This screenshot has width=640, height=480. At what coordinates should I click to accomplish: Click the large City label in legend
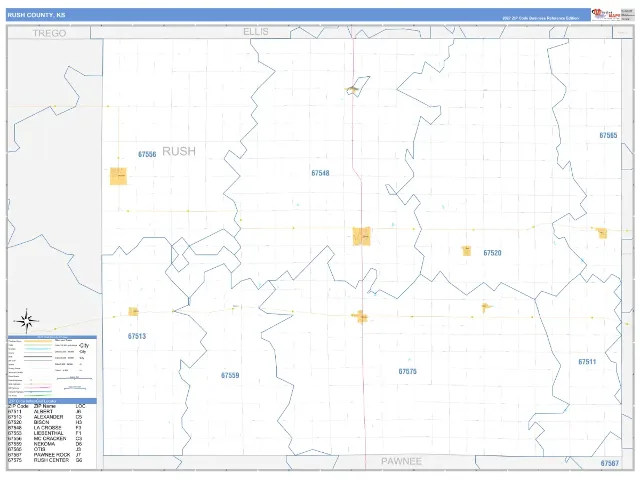point(84,345)
